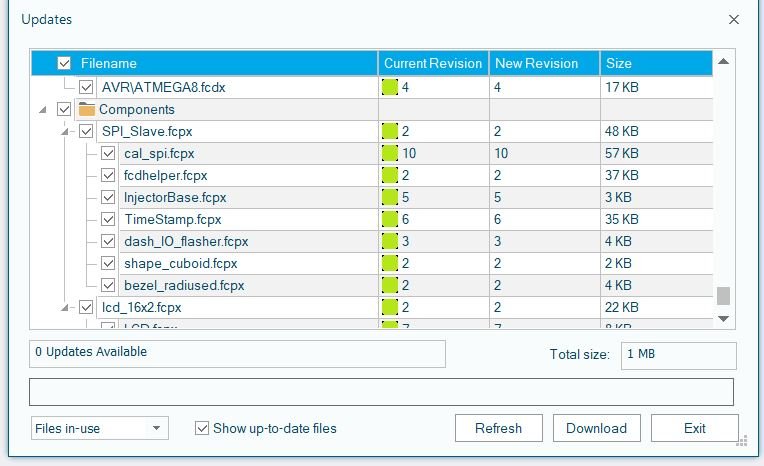Click the green status square for cal_spi.fcpx

pyautogui.click(x=390, y=153)
